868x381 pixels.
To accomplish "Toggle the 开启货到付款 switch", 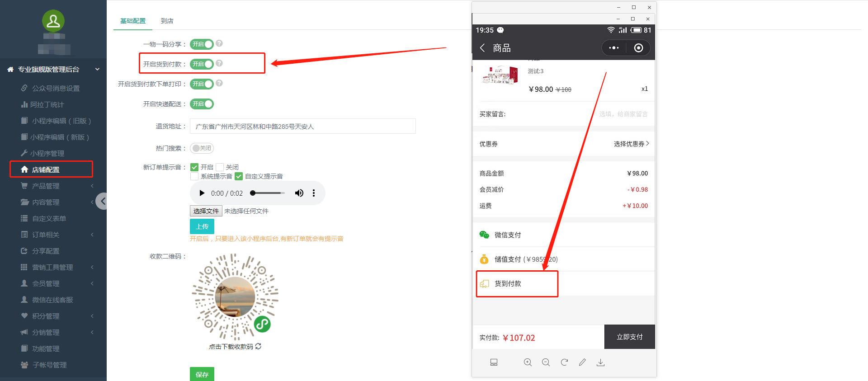I will (x=202, y=64).
